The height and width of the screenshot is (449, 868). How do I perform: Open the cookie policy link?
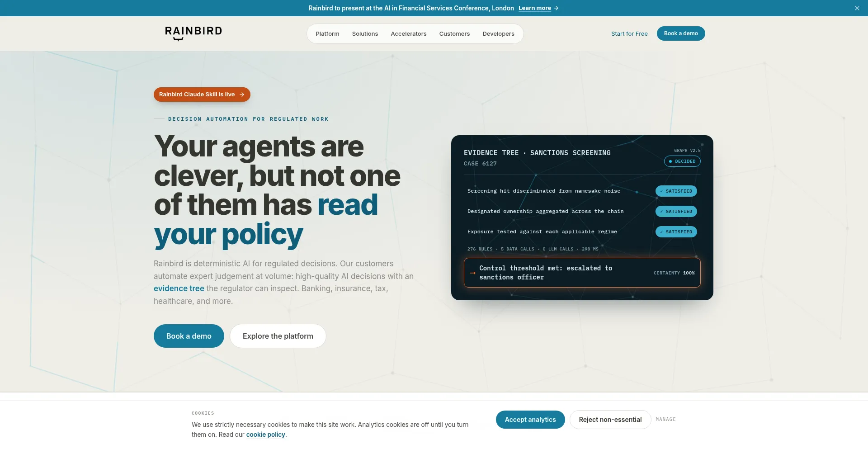point(266,435)
